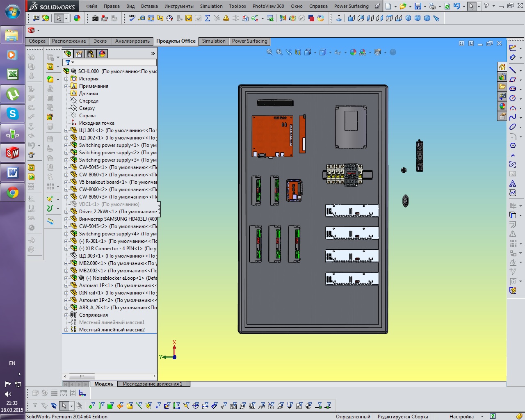Switch to the Эскиз tab
This screenshot has width=525, height=420.
click(x=100, y=41)
